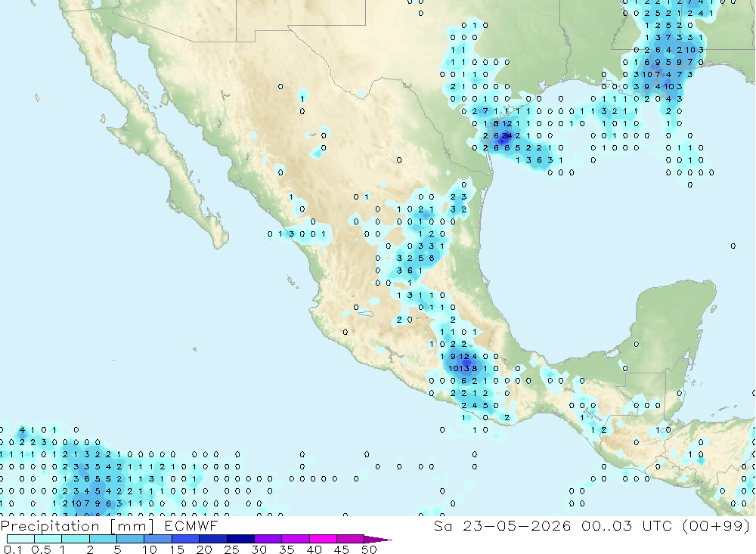Click the '50' legend scale label
756x554 pixels.
click(369, 549)
